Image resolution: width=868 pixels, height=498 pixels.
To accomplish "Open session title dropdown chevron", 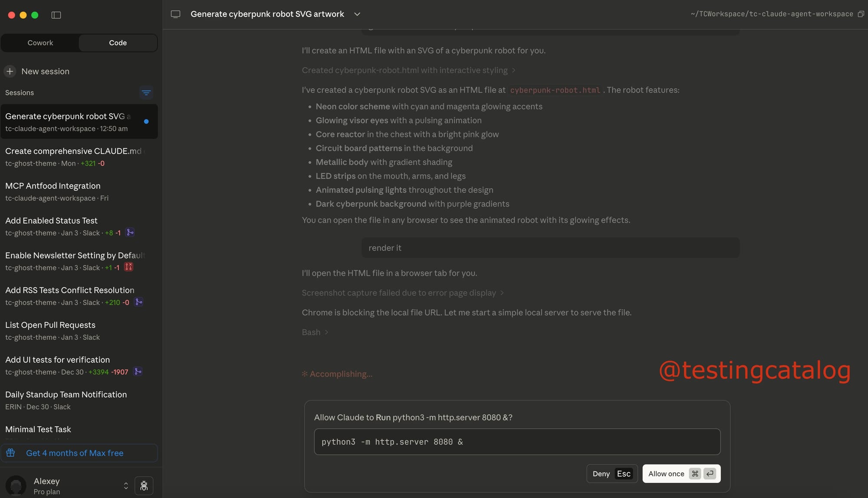I will (357, 14).
